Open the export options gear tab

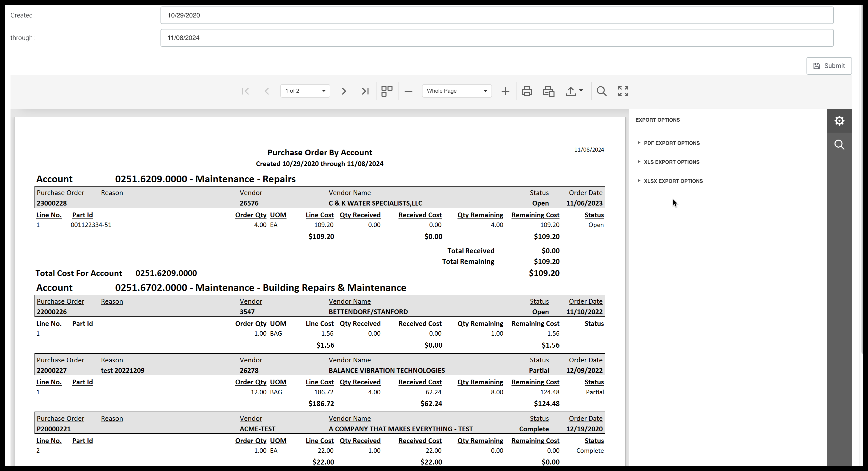point(839,121)
